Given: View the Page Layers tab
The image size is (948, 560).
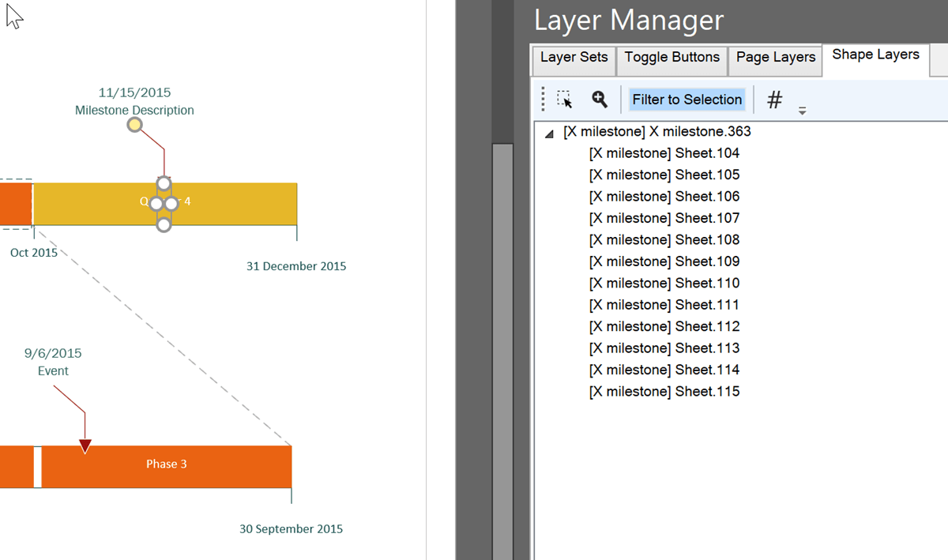Looking at the screenshot, I should (775, 57).
